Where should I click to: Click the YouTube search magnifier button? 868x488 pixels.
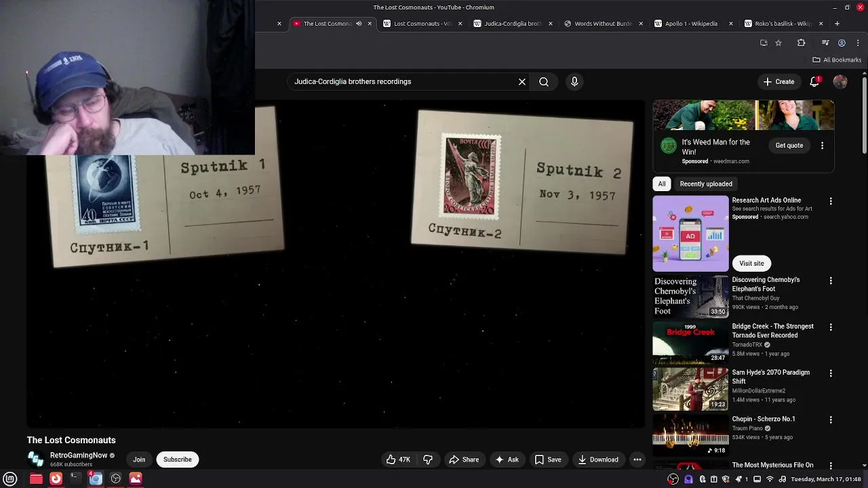tap(544, 81)
